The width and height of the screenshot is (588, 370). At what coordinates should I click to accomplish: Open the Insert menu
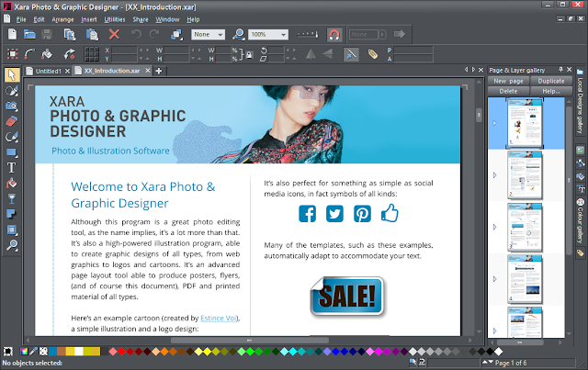click(x=89, y=19)
